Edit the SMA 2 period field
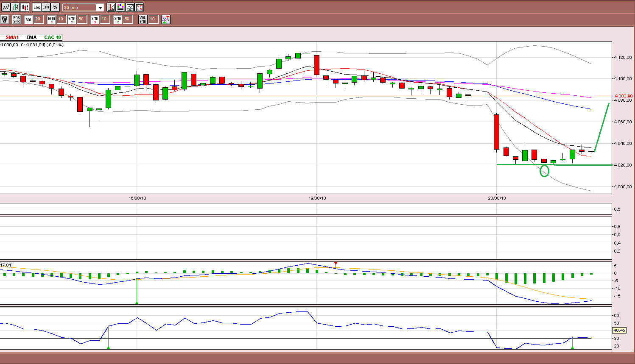 pos(127,19)
